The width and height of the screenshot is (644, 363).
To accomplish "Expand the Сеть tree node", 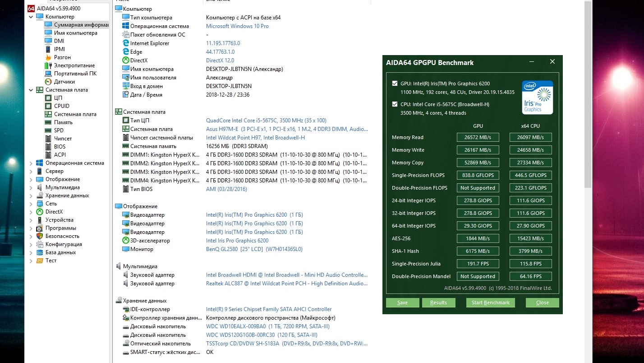I will coord(31,204).
